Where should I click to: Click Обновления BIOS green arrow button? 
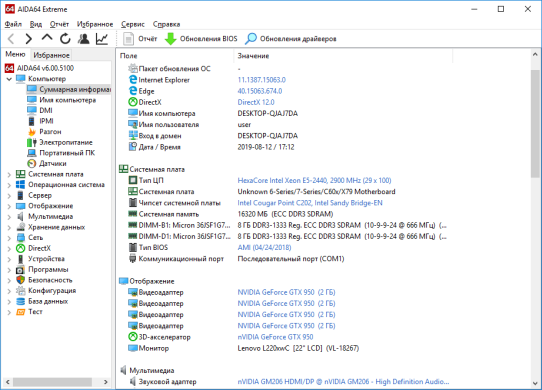coord(201,39)
